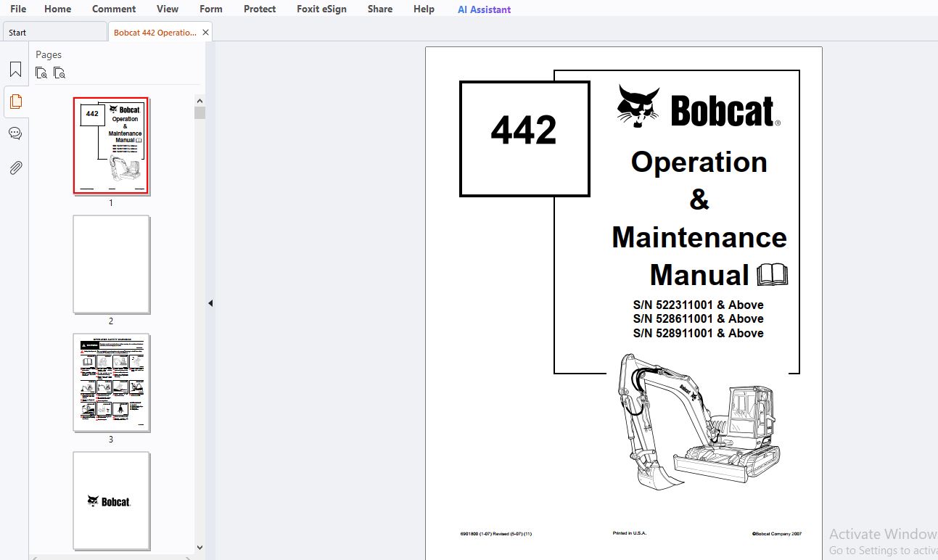Image resolution: width=938 pixels, height=560 pixels.
Task: Click the Maintenance heading text
Action: pyautogui.click(x=699, y=237)
